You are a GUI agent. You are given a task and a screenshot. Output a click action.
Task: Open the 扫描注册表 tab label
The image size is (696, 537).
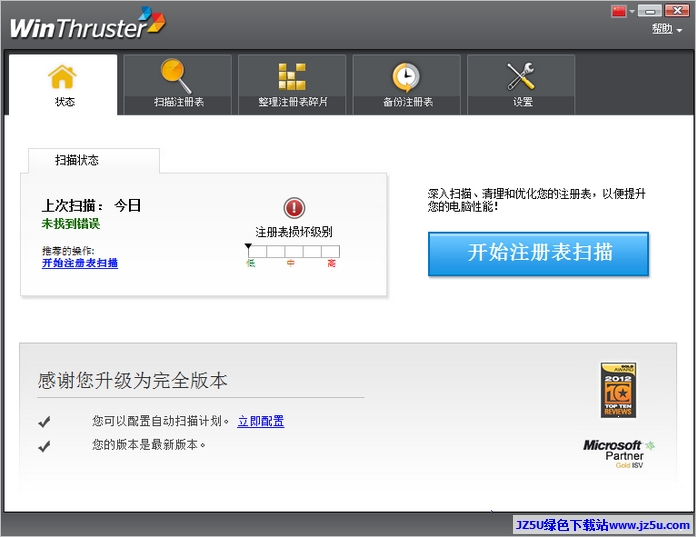click(179, 102)
